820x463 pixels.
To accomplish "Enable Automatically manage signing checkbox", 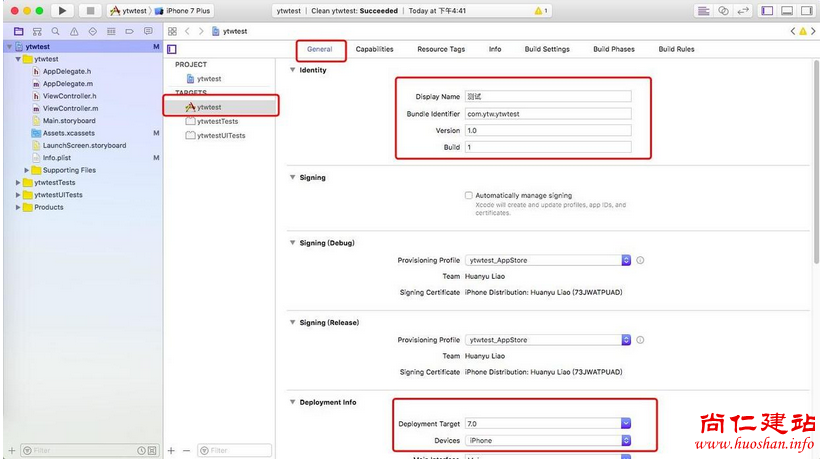I will click(469, 196).
